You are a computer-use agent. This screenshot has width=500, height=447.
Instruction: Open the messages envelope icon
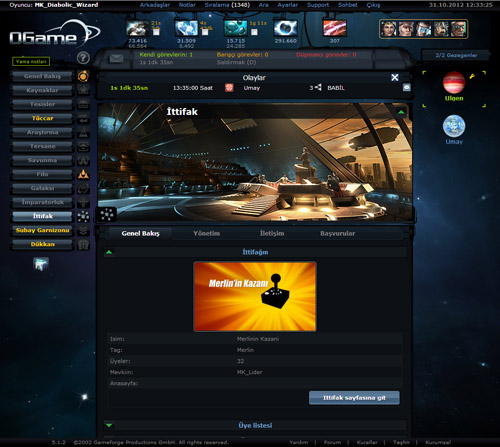[116, 59]
